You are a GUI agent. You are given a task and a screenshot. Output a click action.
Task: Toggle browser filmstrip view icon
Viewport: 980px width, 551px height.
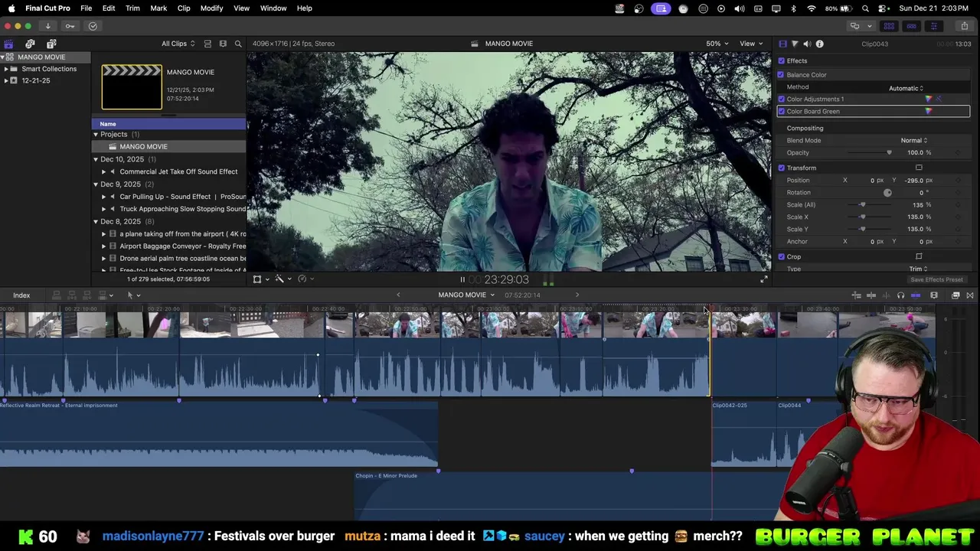pyautogui.click(x=223, y=44)
